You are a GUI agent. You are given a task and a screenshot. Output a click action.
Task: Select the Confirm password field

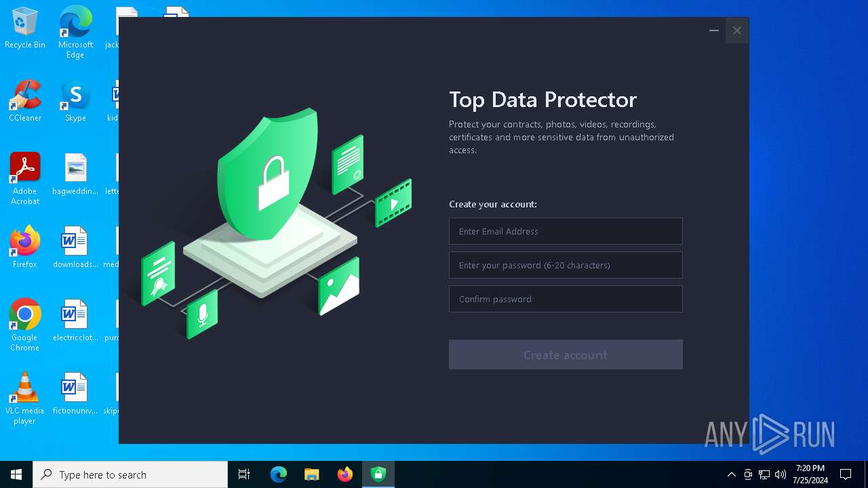566,299
